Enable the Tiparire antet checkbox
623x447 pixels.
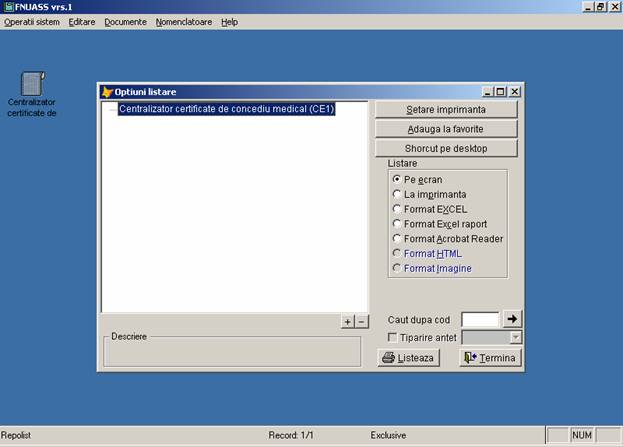[392, 338]
